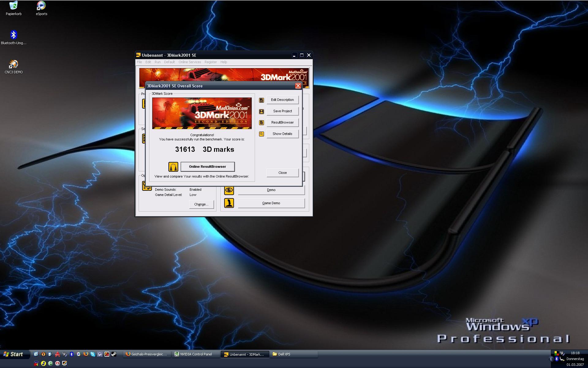Click the 3DMark2001 banner image in score dialog
The height and width of the screenshot is (368, 588).
(x=202, y=113)
